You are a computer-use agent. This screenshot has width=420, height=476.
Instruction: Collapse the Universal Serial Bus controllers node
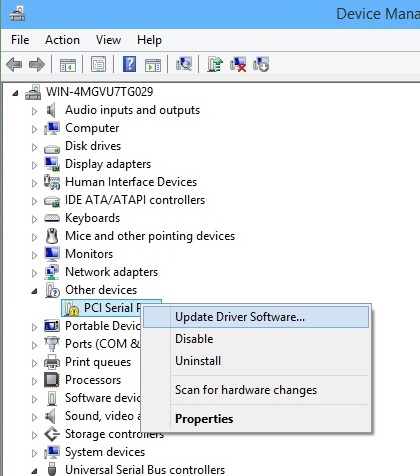[x=34, y=471]
